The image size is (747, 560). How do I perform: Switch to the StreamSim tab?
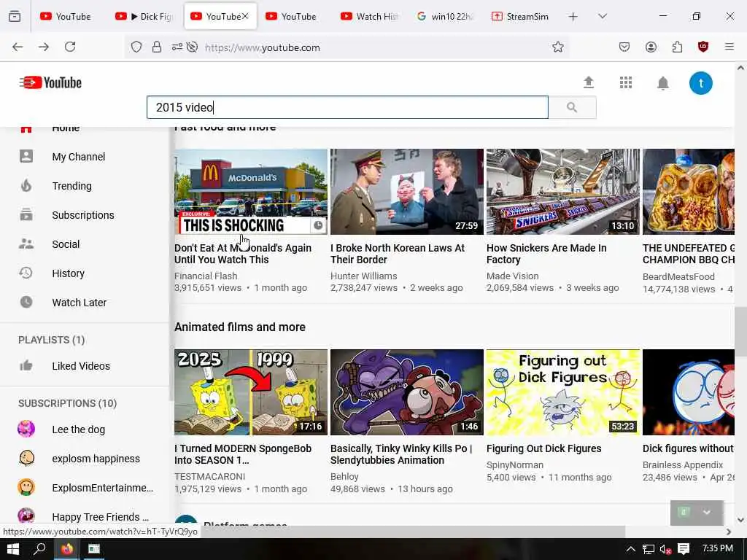coord(520,16)
